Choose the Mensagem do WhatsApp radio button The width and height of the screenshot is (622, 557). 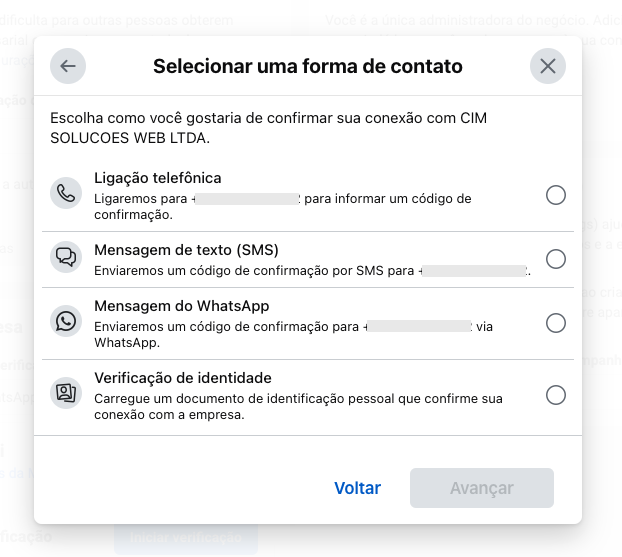coord(556,323)
